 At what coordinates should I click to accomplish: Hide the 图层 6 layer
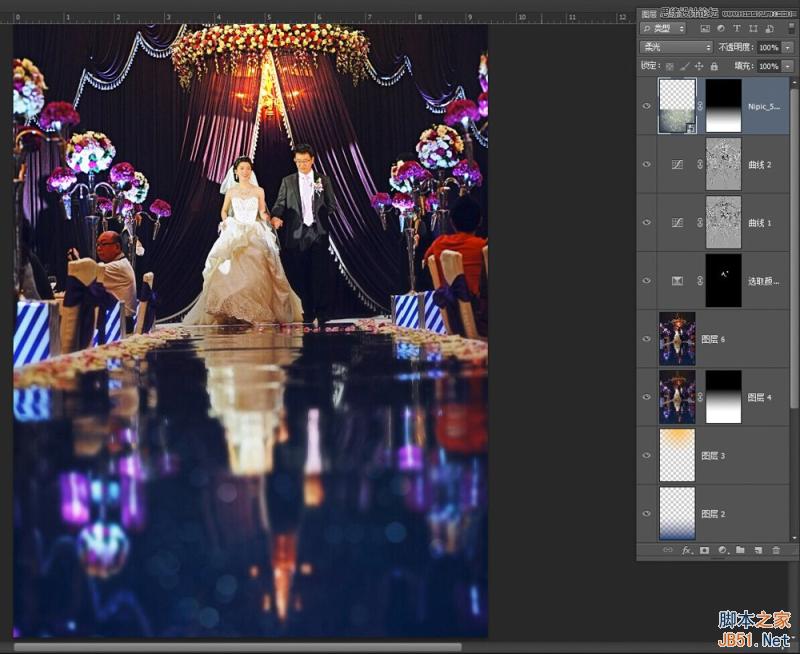pyautogui.click(x=648, y=339)
